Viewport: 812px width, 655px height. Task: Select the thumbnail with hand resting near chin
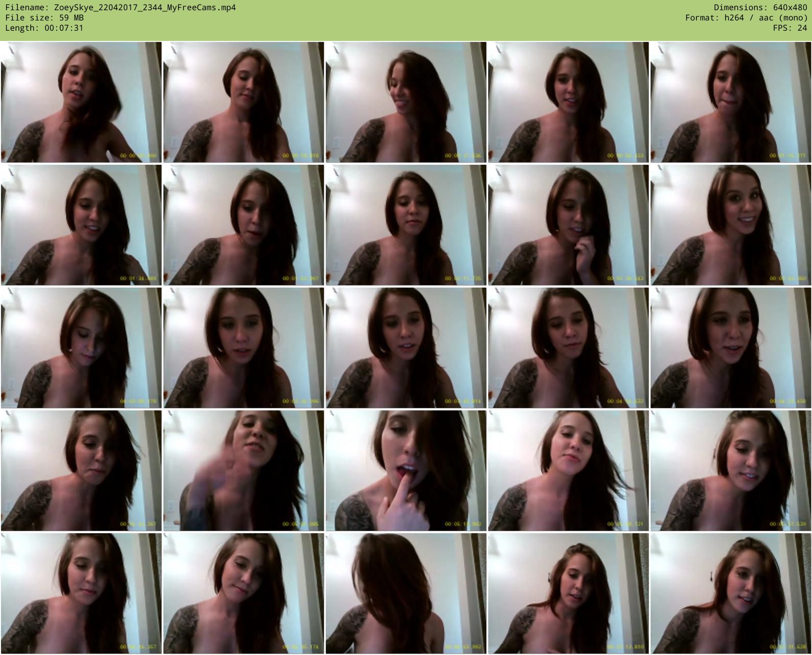pyautogui.click(x=568, y=225)
